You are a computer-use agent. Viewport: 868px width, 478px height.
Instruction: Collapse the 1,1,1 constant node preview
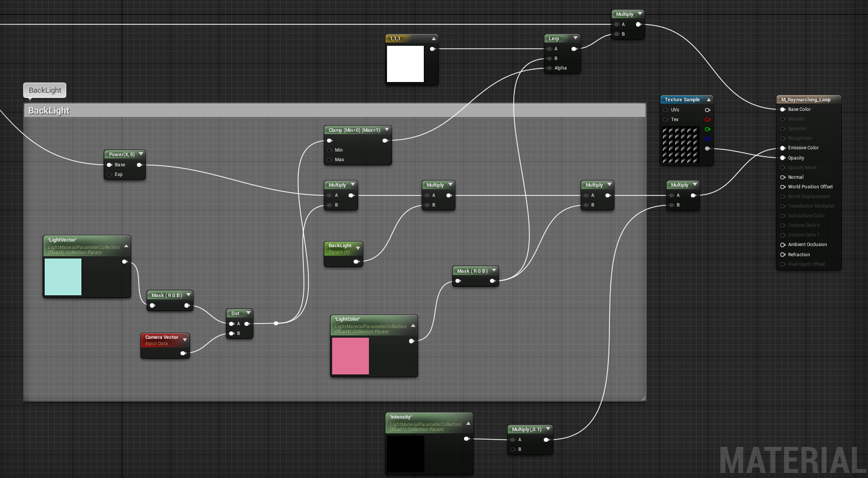click(x=433, y=38)
